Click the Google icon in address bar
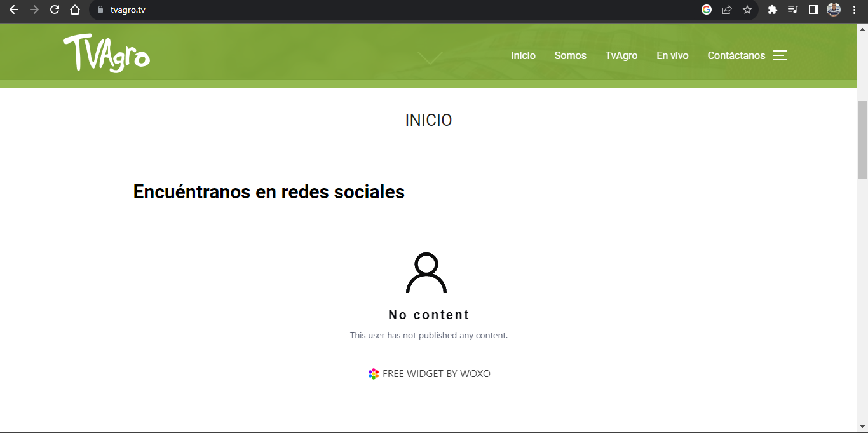 click(707, 10)
